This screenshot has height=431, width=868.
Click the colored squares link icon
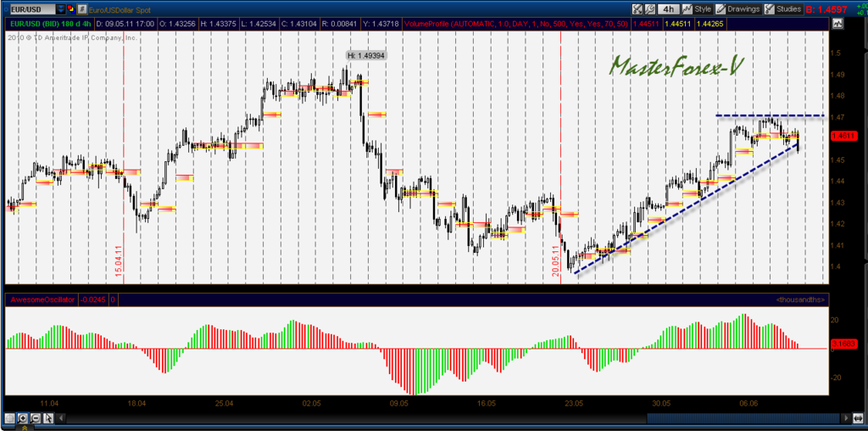tap(71, 9)
